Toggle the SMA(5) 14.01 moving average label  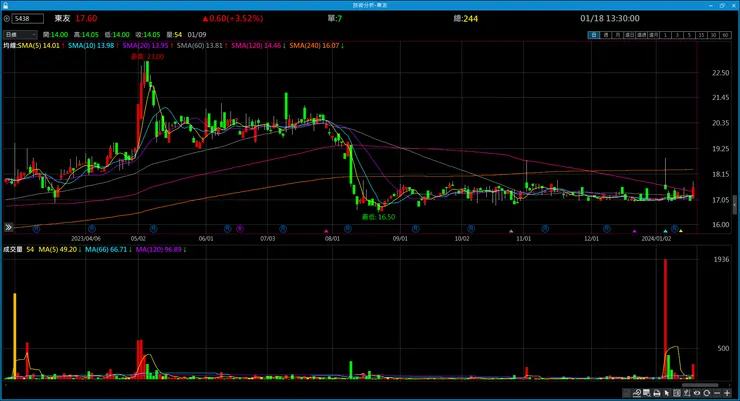(x=39, y=46)
